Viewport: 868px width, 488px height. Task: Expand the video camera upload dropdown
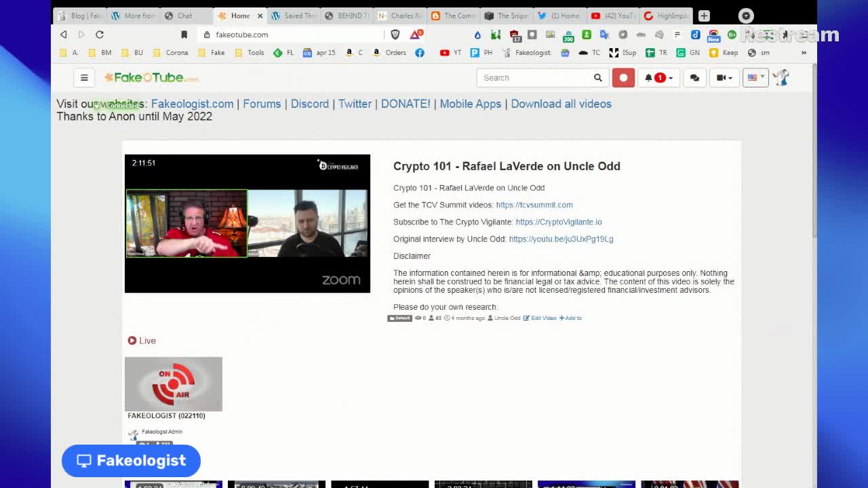coord(724,77)
